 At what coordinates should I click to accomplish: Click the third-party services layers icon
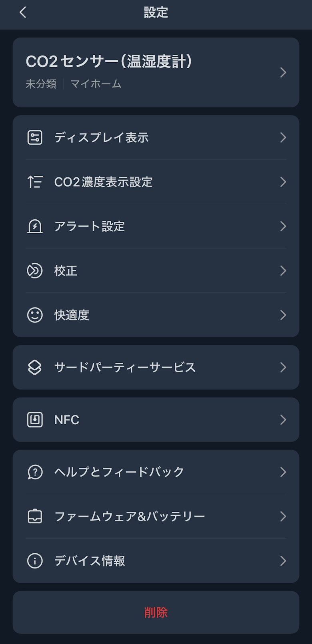pos(35,367)
